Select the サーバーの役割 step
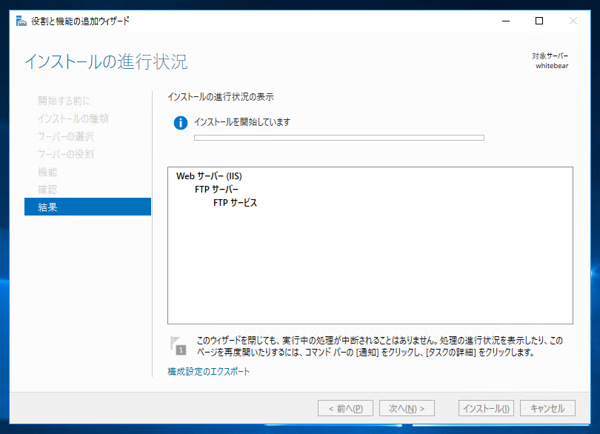Image resolution: width=600 pixels, height=434 pixels. click(65, 154)
